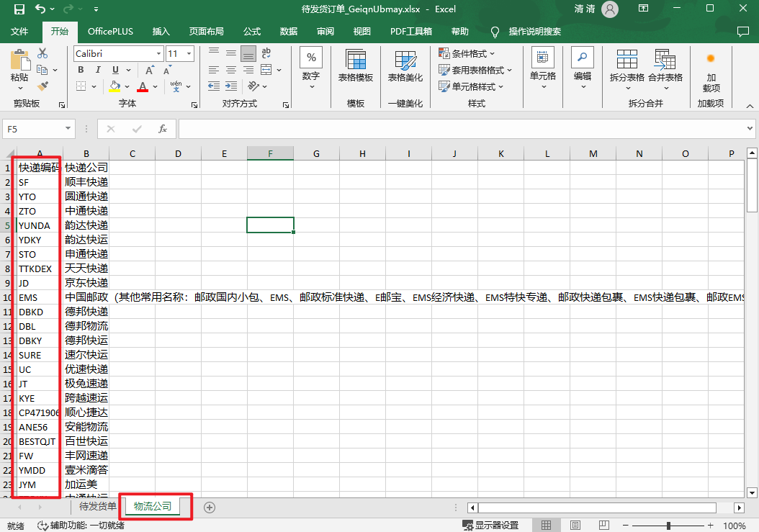Toggle italic formatting
The height and width of the screenshot is (532, 759).
pyautogui.click(x=98, y=70)
